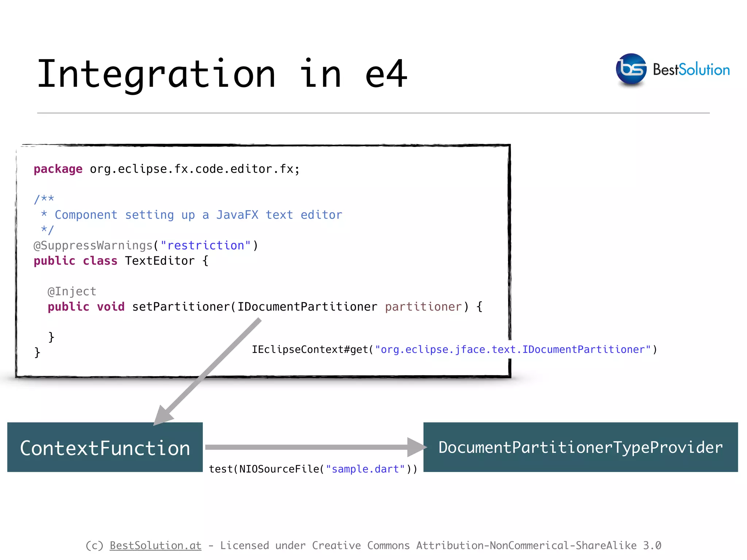This screenshot has height=560, width=747.
Task: Click the setPartitioner method name
Action: click(181, 307)
